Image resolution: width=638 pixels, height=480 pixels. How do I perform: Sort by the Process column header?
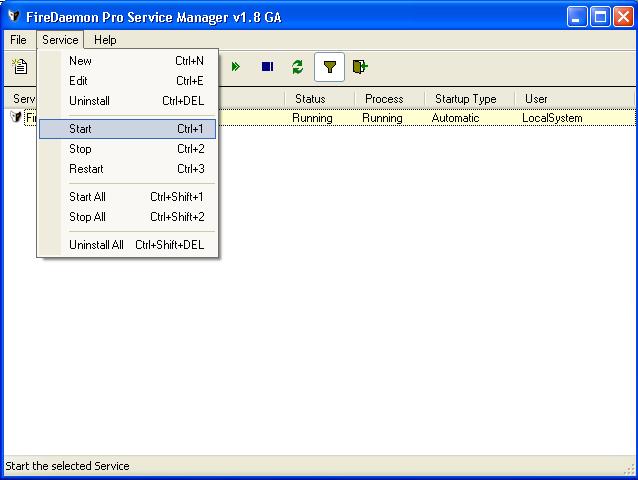[x=389, y=99]
